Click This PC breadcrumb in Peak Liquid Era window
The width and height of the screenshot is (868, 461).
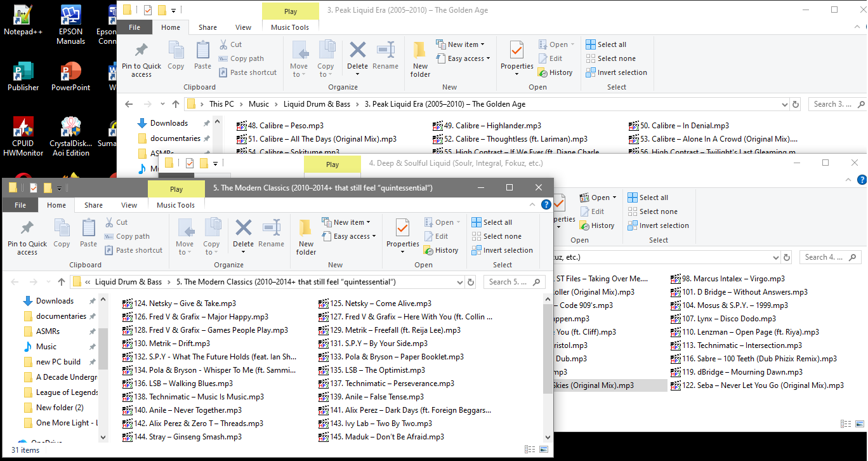(x=221, y=104)
